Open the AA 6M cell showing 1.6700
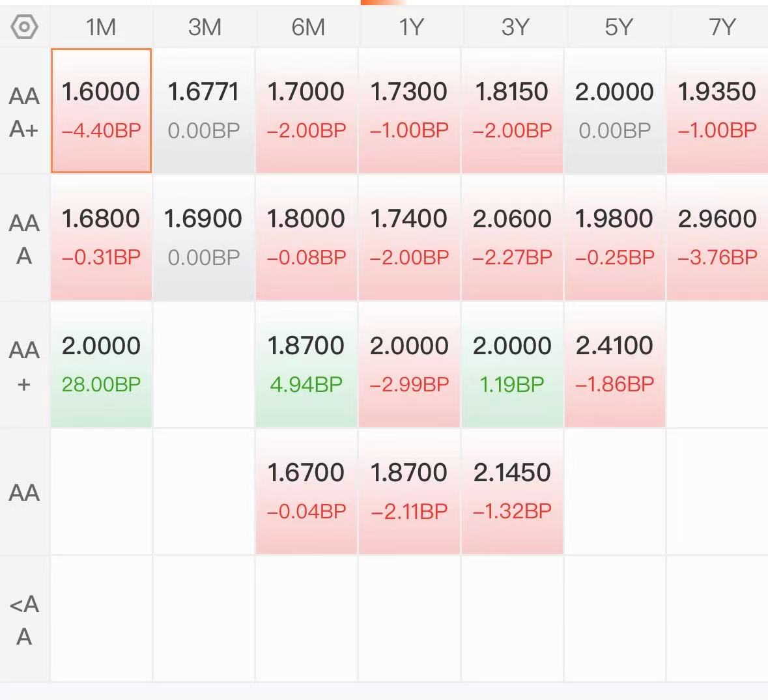The height and width of the screenshot is (700, 768). (306, 492)
